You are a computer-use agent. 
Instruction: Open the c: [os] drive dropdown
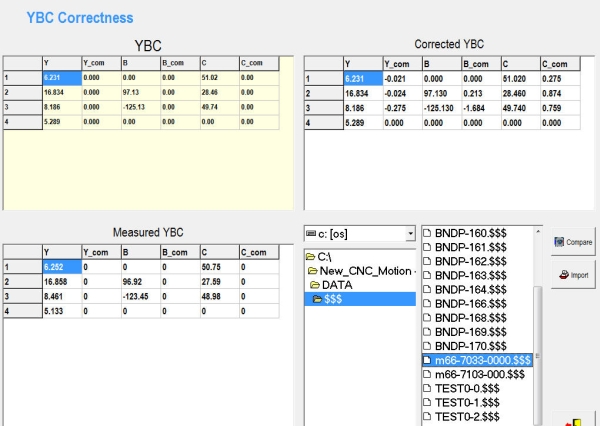359,233
